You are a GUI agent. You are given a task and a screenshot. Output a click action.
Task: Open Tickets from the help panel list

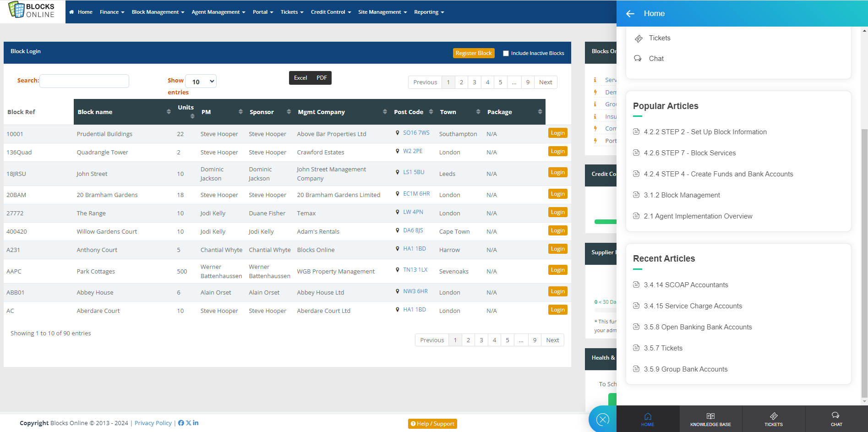[659, 38]
